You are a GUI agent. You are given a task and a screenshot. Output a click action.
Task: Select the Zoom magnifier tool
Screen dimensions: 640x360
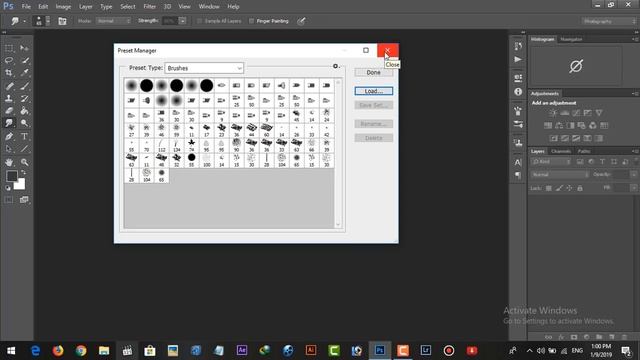click(x=24, y=162)
